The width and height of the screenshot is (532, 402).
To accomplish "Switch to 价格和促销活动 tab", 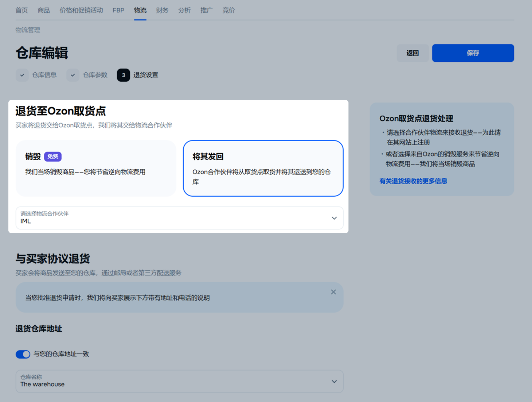I will point(81,10).
